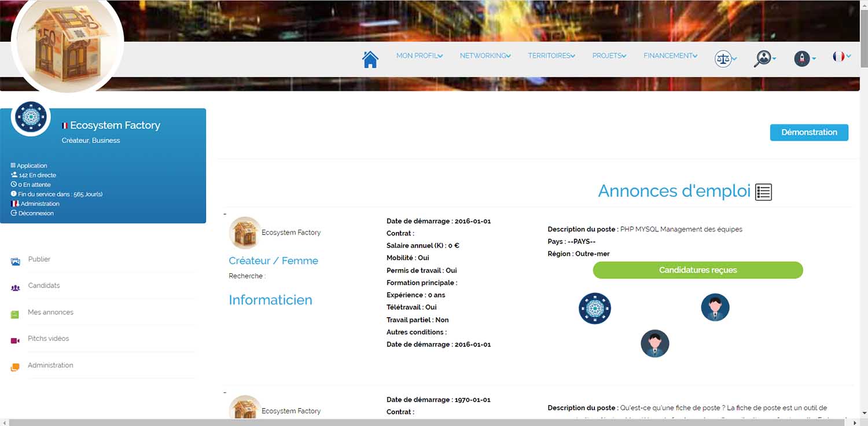
Task: Select Pitchs vidéos in the sidebar menu
Action: click(49, 339)
